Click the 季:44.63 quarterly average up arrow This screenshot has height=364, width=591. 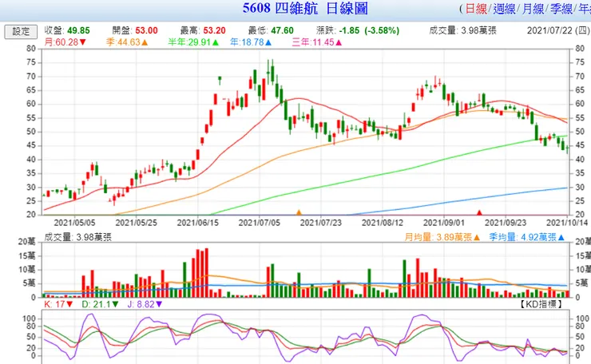coord(145,42)
